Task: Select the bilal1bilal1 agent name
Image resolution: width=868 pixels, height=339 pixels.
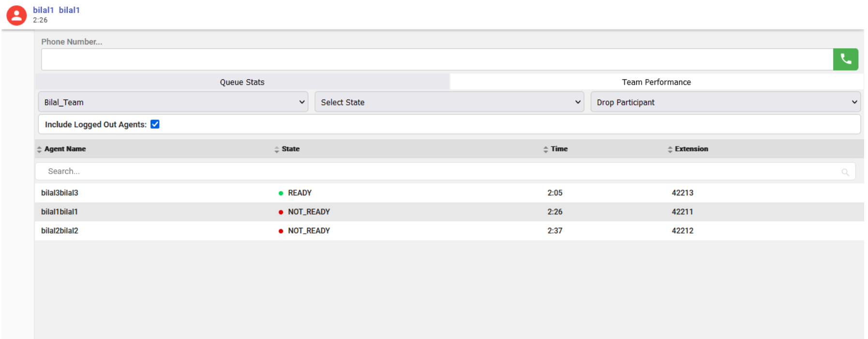Action: [60, 212]
